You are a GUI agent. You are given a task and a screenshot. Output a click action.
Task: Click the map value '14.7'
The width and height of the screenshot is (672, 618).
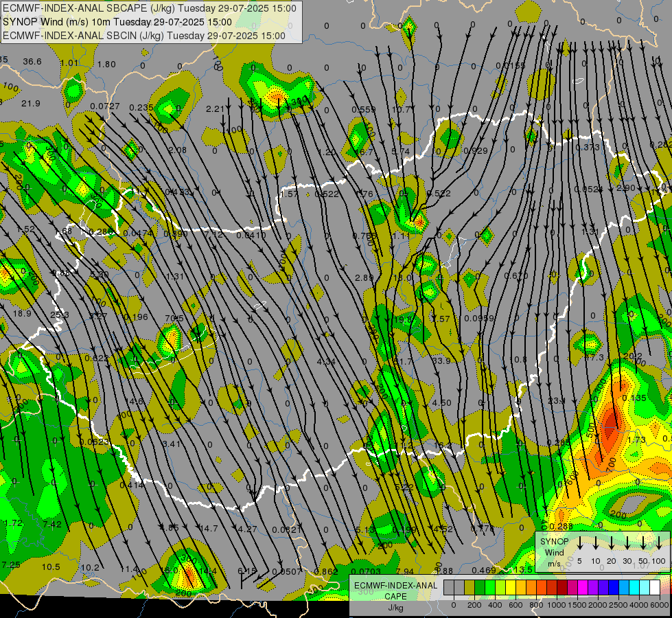209,528
